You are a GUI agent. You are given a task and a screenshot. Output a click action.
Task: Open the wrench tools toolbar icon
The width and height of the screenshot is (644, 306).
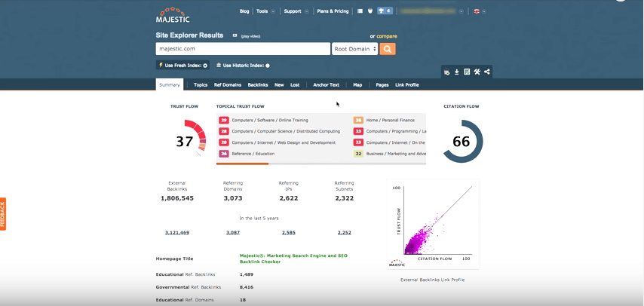pyautogui.click(x=477, y=72)
